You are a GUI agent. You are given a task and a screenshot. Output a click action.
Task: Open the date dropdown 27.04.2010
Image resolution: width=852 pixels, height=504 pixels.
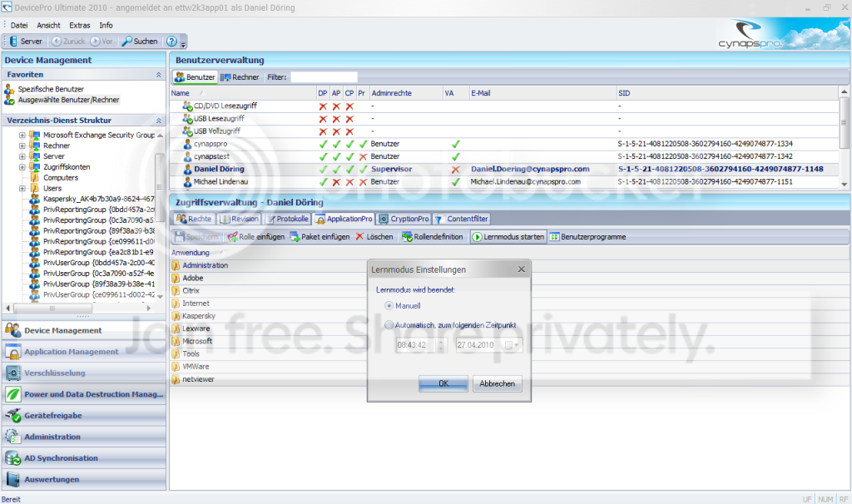(x=513, y=345)
